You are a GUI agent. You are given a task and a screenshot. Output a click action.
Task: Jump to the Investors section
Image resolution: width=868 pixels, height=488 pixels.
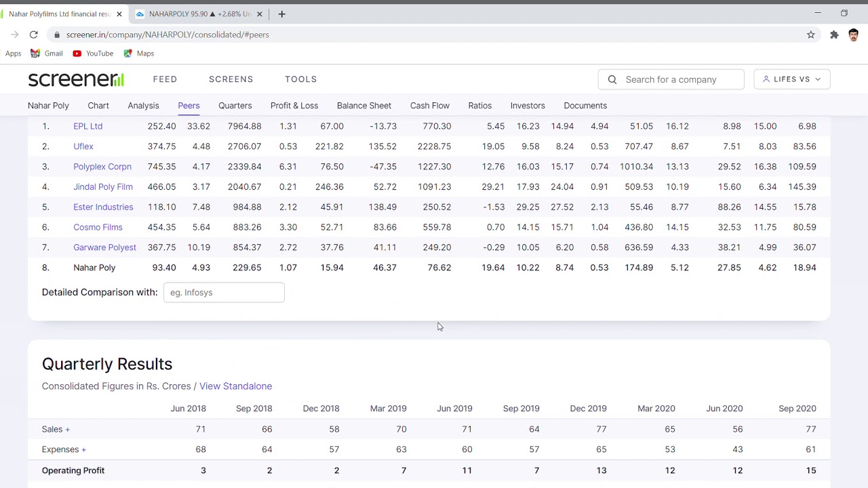click(528, 106)
